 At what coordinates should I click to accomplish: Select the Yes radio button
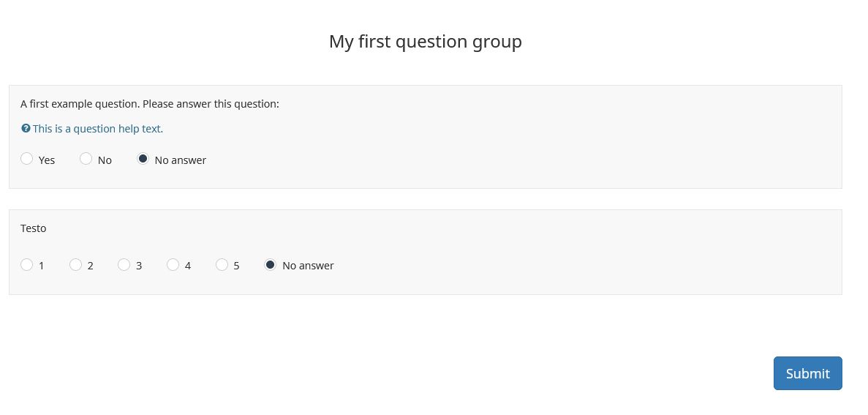pyautogui.click(x=27, y=159)
